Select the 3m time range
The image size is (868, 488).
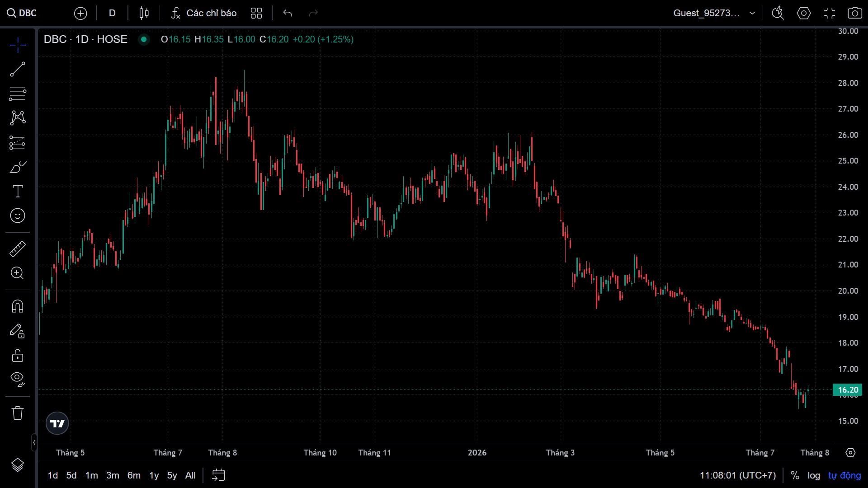tap(113, 475)
